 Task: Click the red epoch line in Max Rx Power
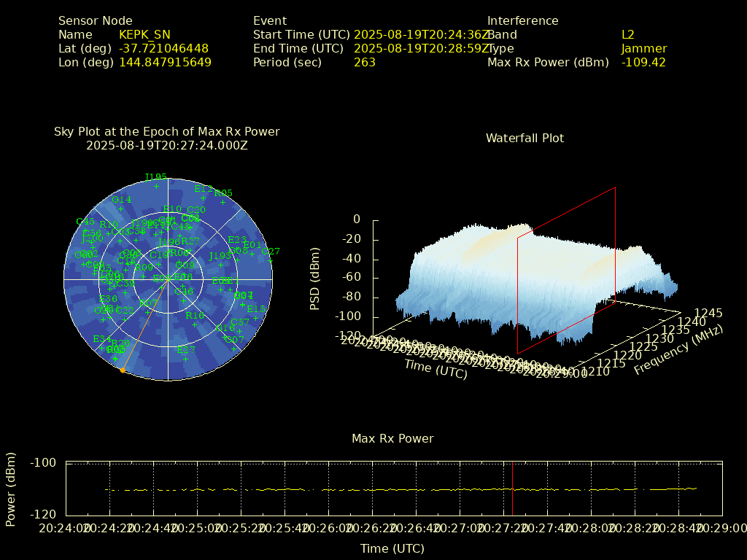click(512, 489)
